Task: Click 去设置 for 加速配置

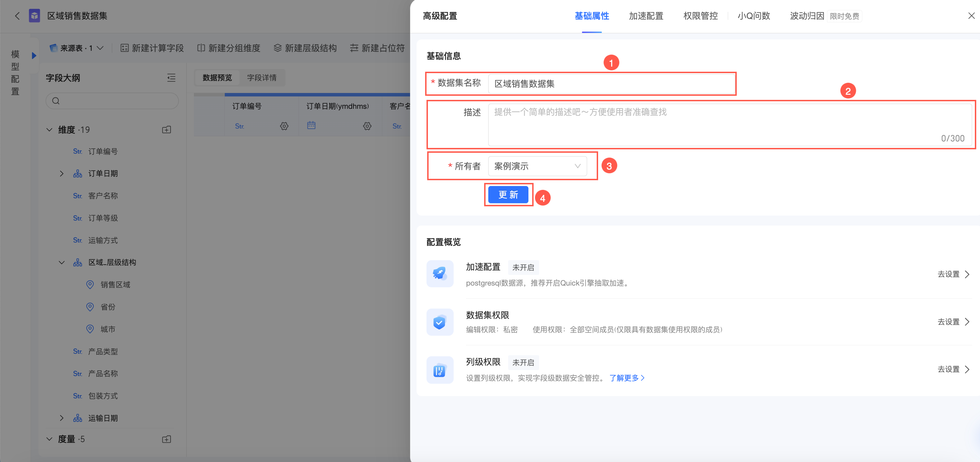Action: click(x=953, y=274)
